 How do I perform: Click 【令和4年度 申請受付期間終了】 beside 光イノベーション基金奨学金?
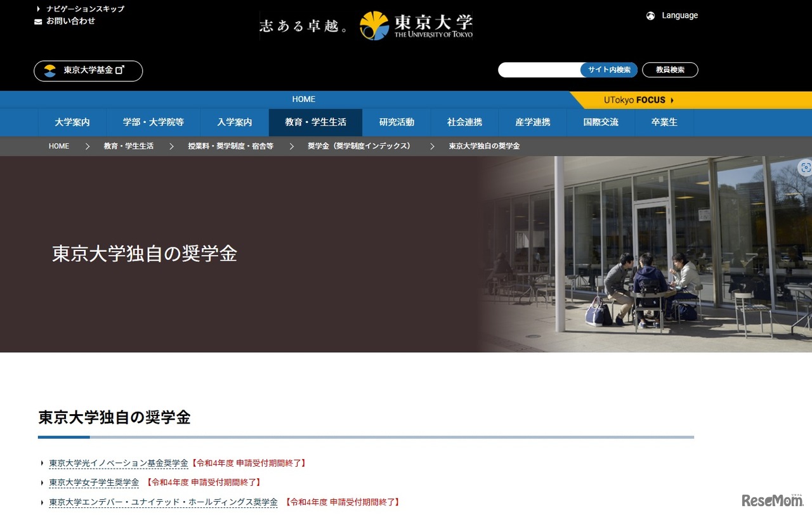tap(249, 464)
